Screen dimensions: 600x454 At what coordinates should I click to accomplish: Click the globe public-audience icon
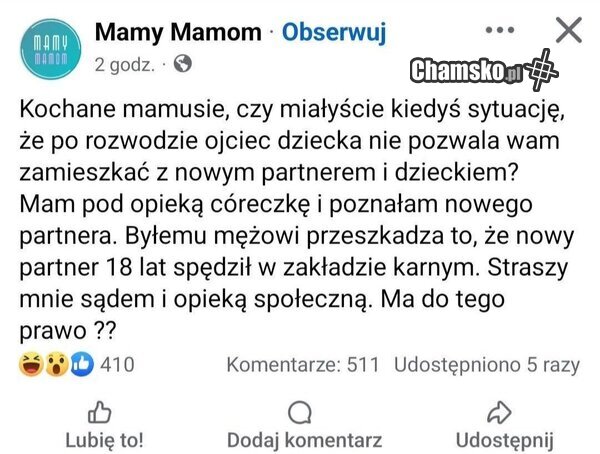[182, 65]
